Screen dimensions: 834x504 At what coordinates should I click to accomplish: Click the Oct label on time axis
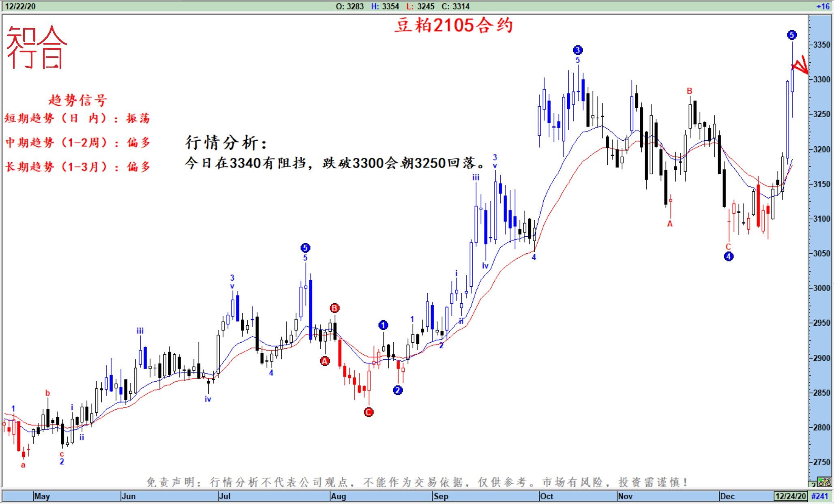[x=546, y=496]
